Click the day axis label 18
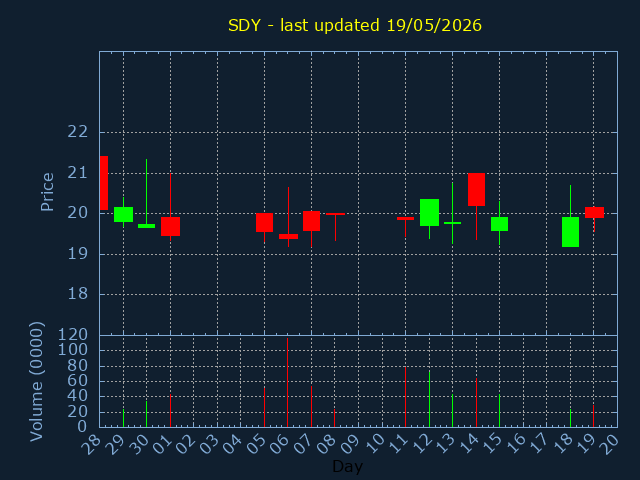This screenshot has height=480, width=640. point(562,444)
